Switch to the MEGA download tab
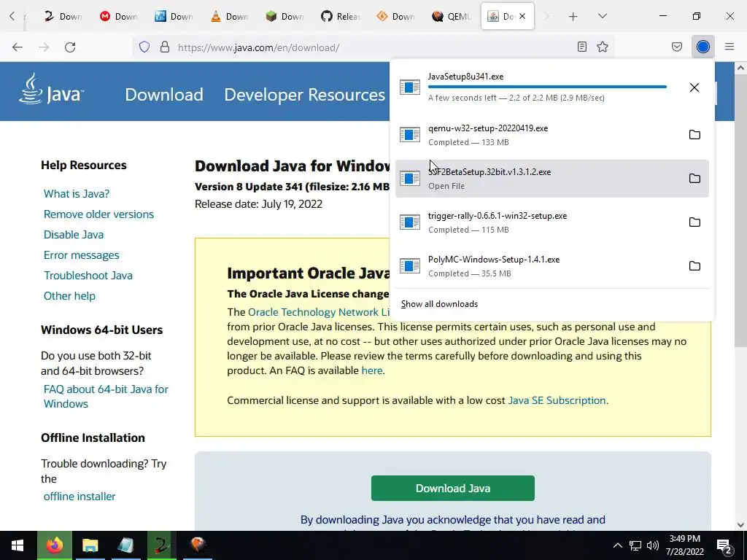 coord(119,17)
